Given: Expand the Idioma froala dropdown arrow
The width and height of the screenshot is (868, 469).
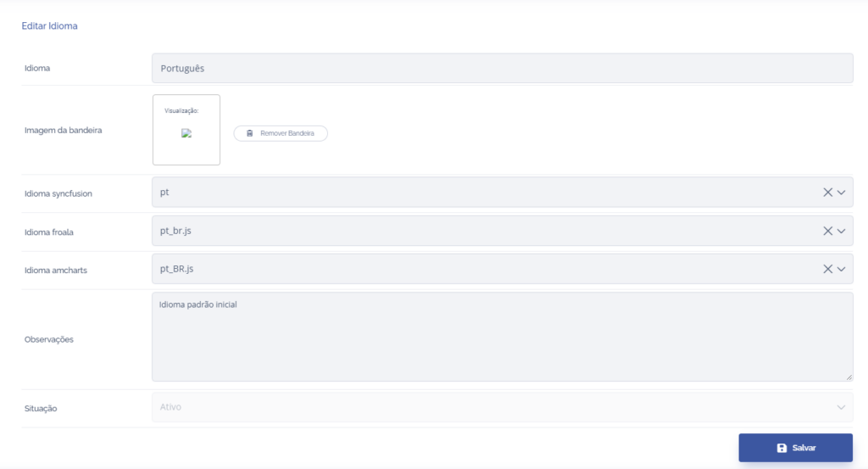Looking at the screenshot, I should point(842,231).
